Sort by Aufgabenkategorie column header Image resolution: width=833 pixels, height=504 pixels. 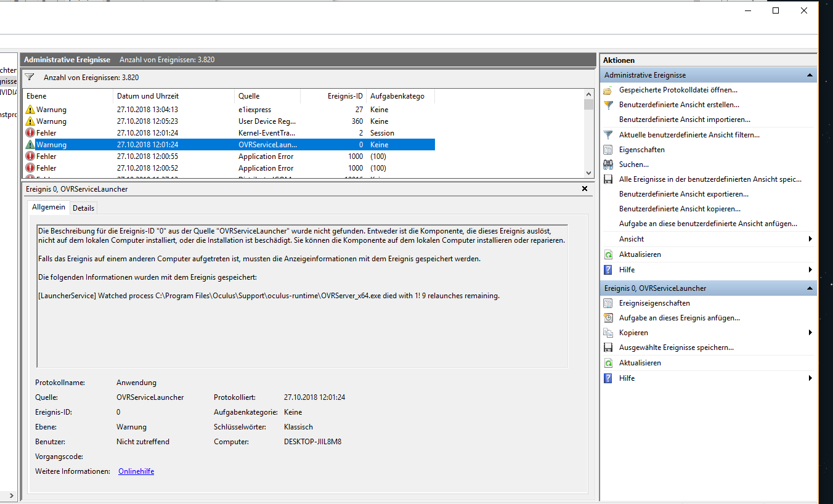400,96
